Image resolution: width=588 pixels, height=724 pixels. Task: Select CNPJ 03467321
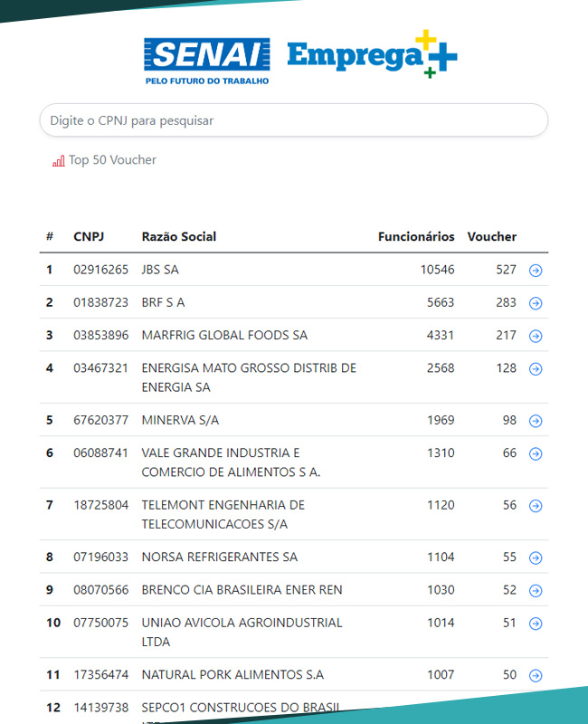100,368
